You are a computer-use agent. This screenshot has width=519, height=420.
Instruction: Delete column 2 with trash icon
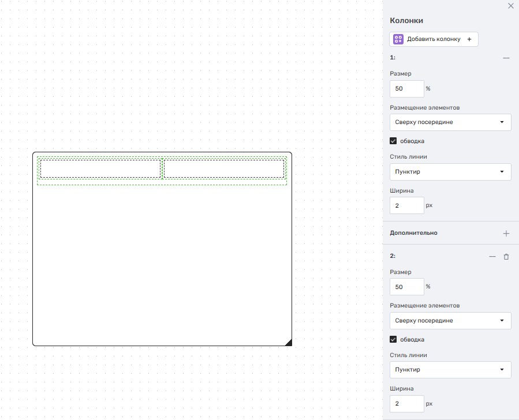(x=506, y=257)
